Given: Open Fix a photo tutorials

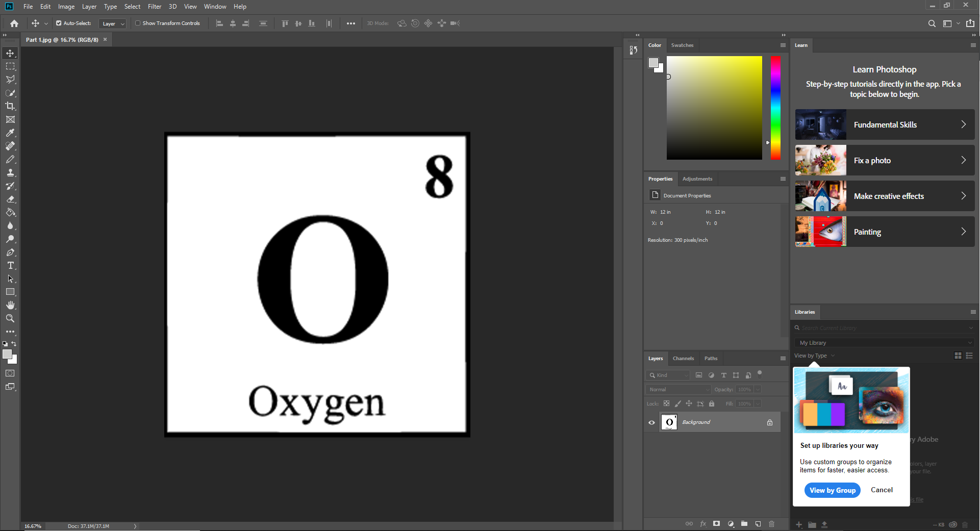Looking at the screenshot, I should point(885,160).
